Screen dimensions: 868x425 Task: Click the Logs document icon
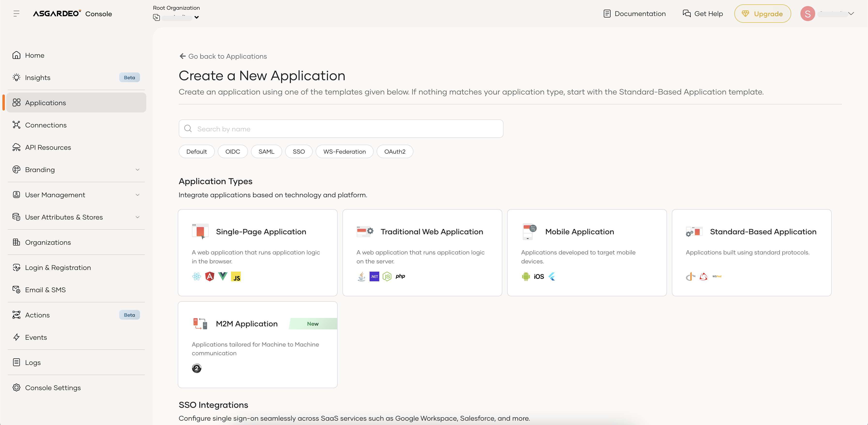16,363
